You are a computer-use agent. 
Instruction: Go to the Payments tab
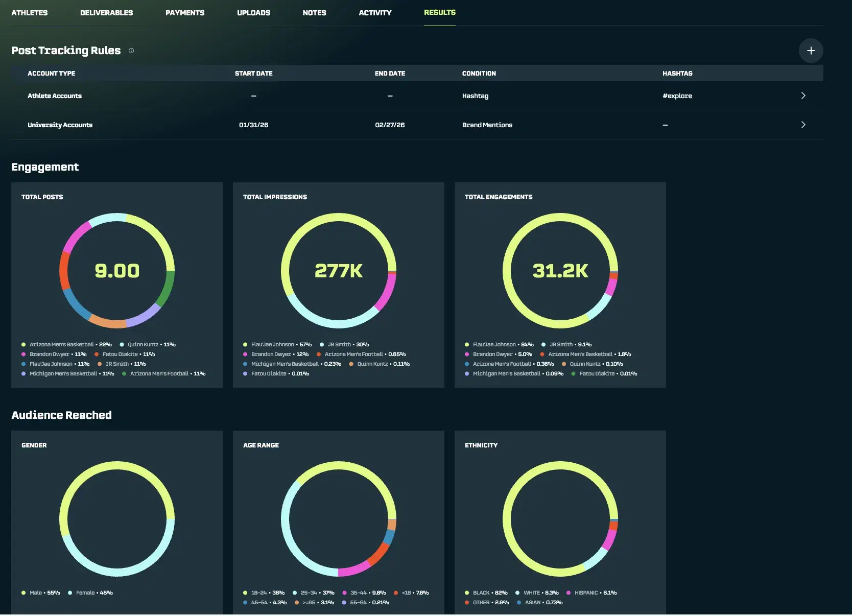point(185,13)
